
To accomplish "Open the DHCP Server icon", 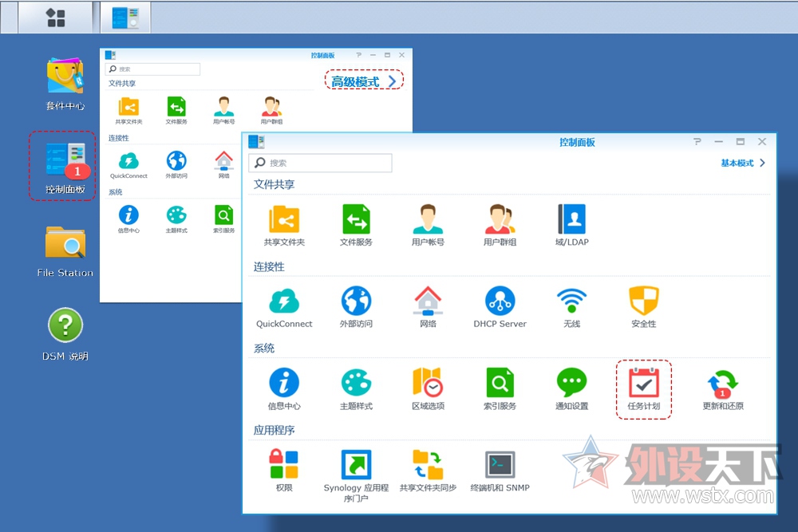I will pos(500,307).
